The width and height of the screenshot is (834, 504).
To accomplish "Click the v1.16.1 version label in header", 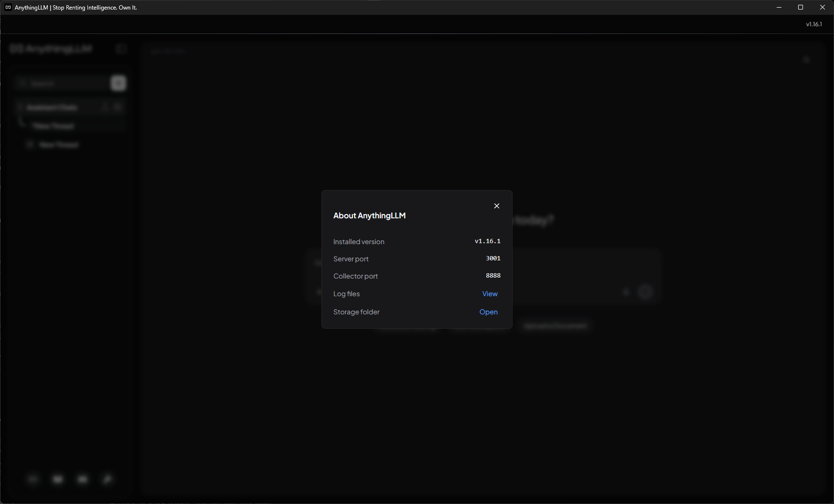I will [814, 24].
